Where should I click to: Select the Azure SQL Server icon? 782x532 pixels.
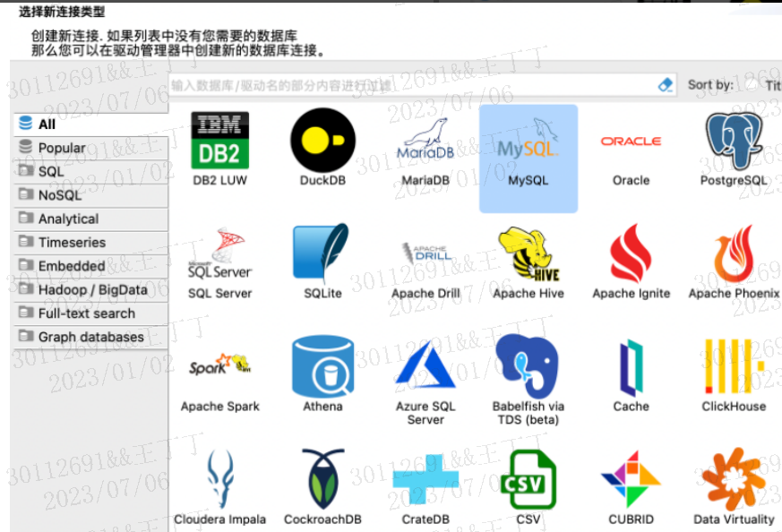pyautogui.click(x=425, y=365)
